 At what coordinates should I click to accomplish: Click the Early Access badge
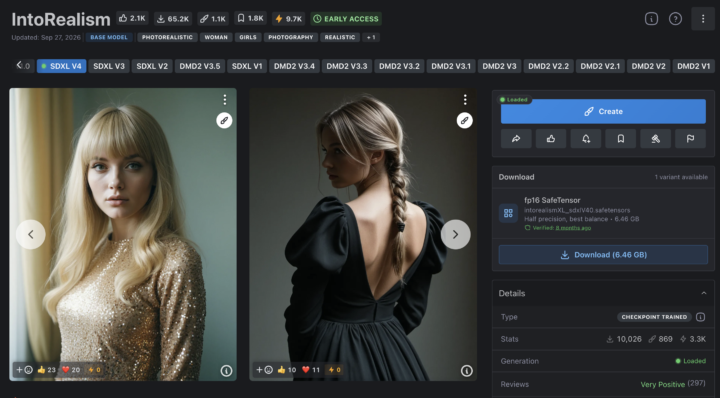point(346,19)
